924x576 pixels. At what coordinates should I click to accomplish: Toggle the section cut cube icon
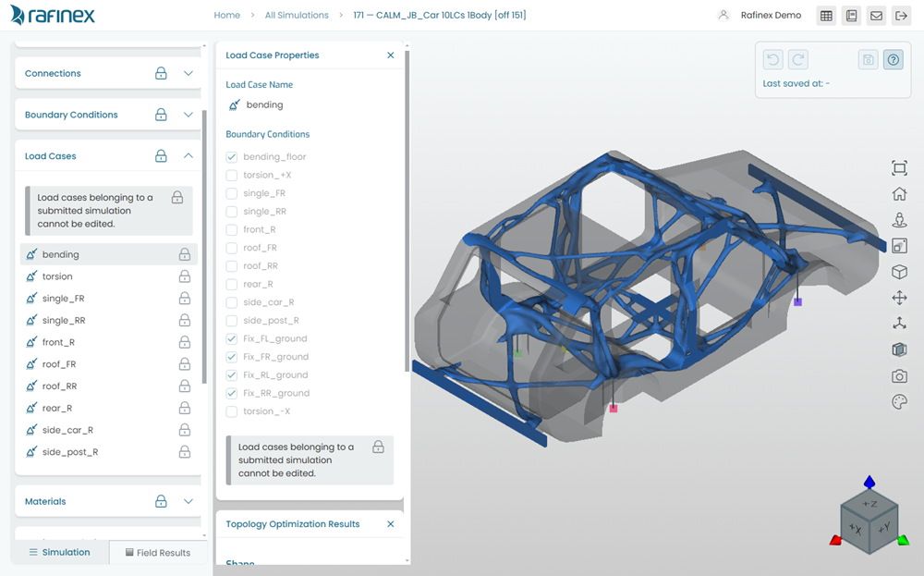(x=899, y=349)
